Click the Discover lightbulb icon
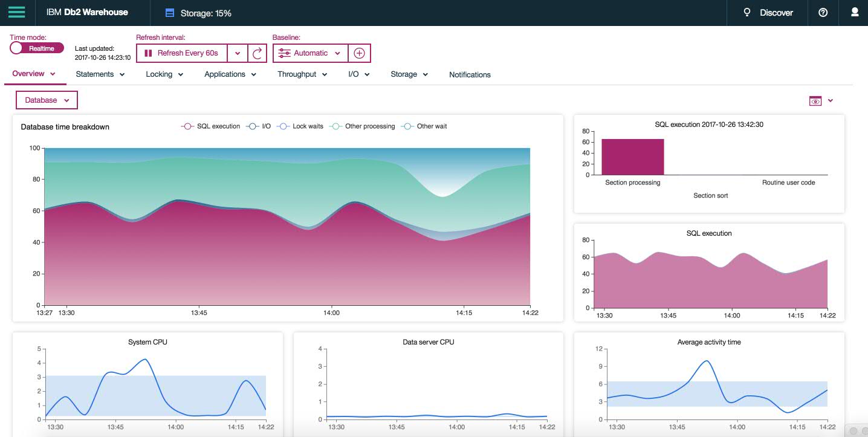868x437 pixels. [747, 12]
